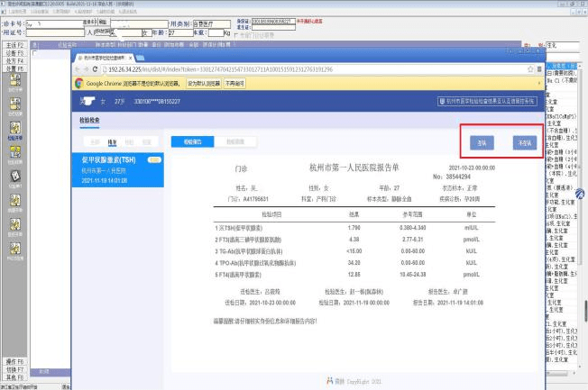This screenshot has width=588, height=390.
Task: Click the mutual-recognition system badge in the blue header
Action: [x=487, y=101]
